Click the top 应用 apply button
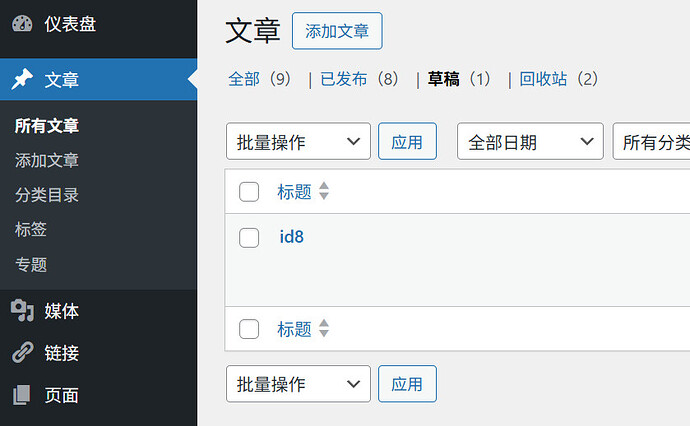The height and width of the screenshot is (426, 690). tap(407, 142)
